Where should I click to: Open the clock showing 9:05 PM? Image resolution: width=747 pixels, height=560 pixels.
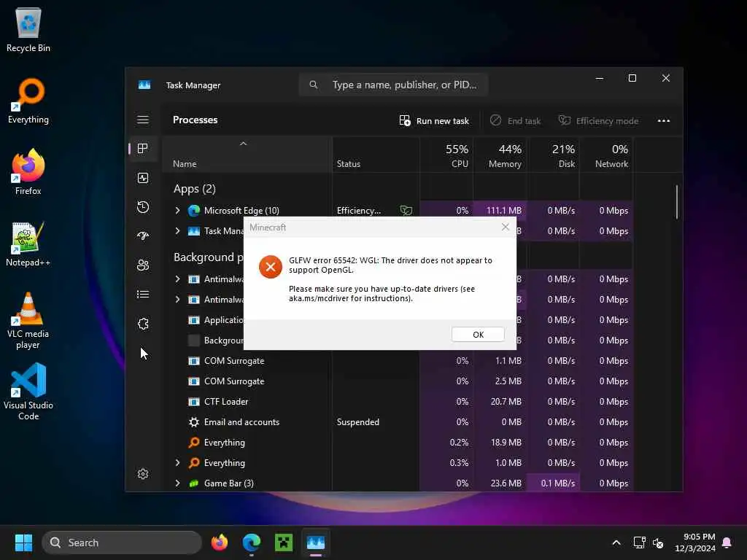[695, 542]
